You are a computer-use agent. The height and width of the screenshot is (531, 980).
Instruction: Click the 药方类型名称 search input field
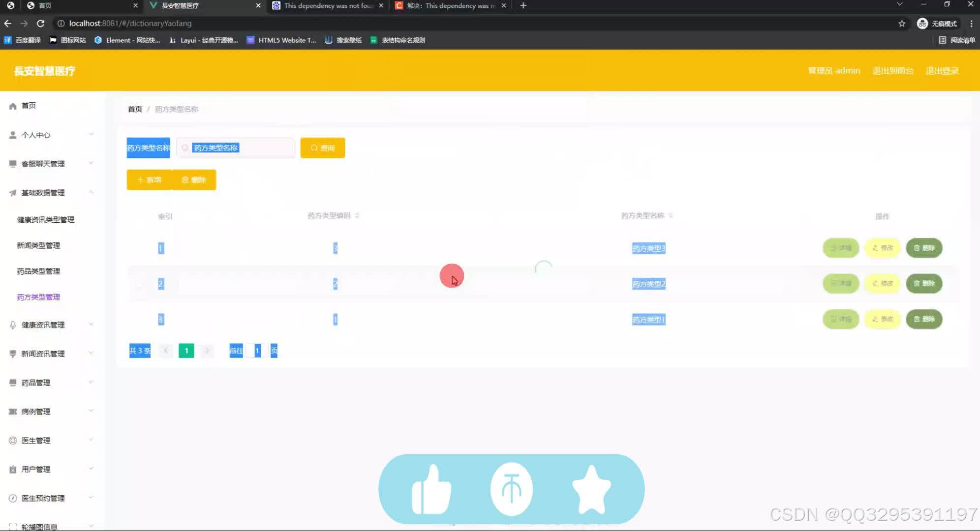tap(236, 148)
